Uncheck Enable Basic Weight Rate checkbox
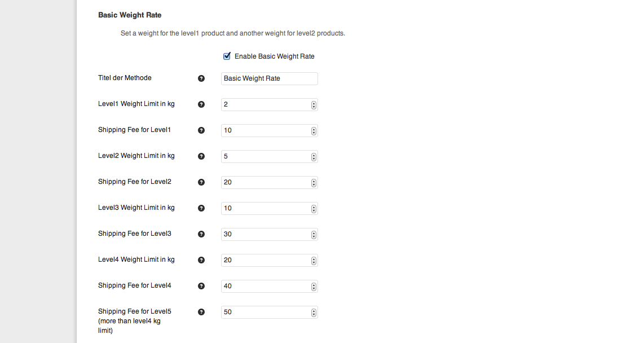Screen dimensions: 644x343 tap(227, 56)
